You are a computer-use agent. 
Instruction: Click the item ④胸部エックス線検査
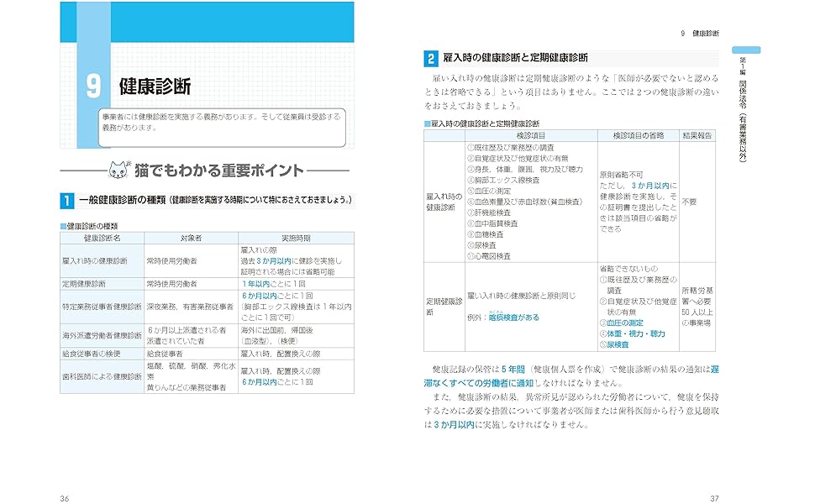tap(503, 180)
